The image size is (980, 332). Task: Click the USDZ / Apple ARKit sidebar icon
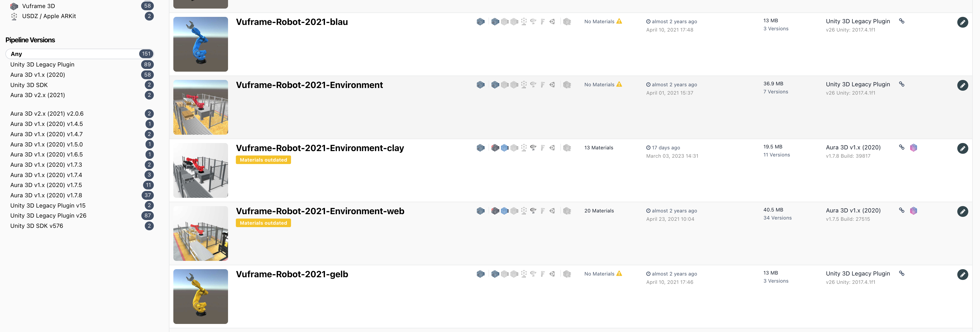point(14,16)
